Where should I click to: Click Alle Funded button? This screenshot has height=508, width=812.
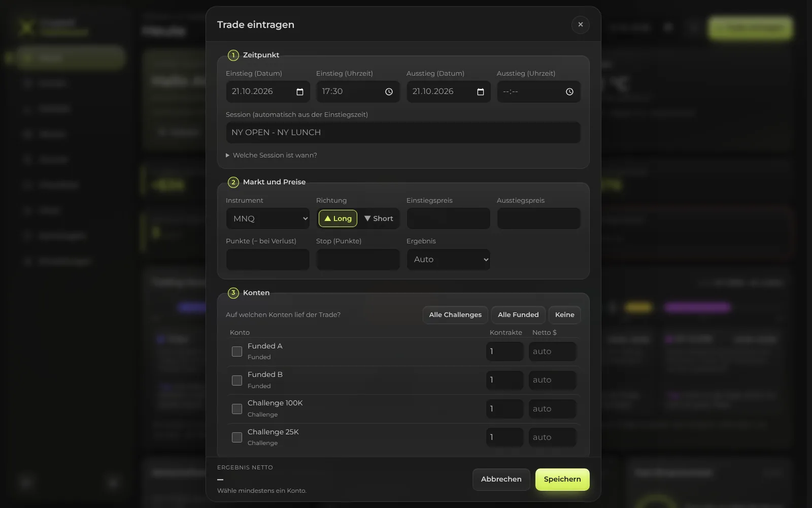(518, 315)
